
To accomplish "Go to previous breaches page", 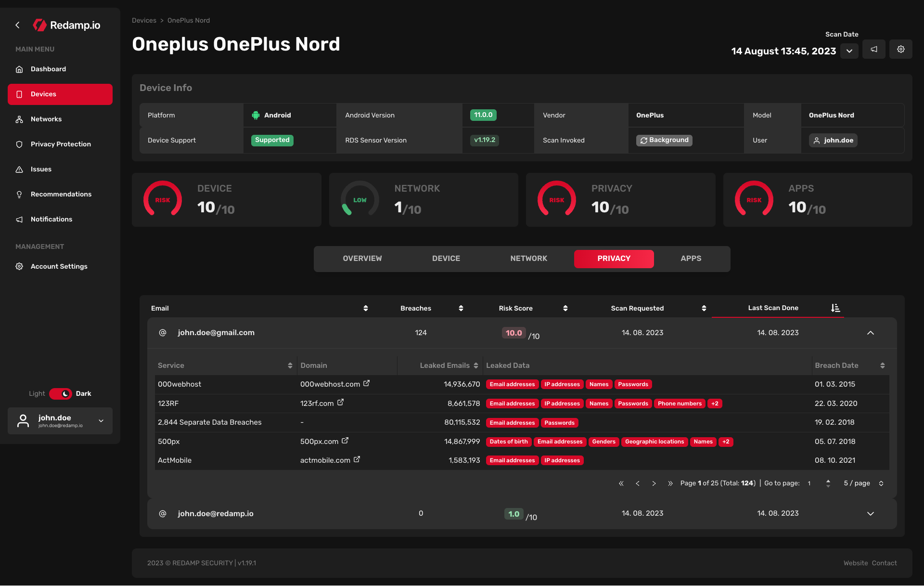I will pos(638,484).
